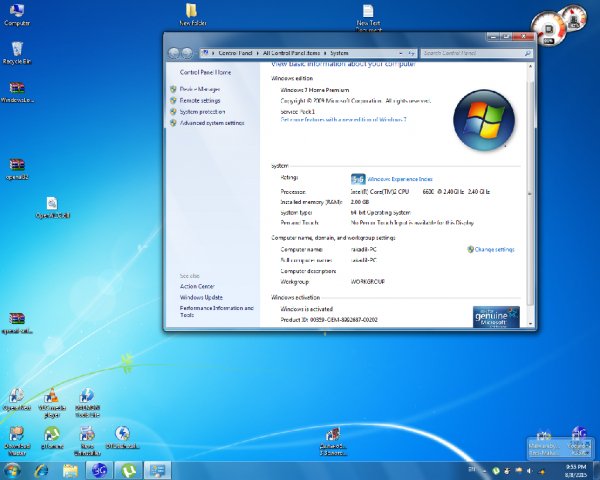The width and height of the screenshot is (600, 480).
Task: Open Advanced system settings link
Action: tap(212, 123)
